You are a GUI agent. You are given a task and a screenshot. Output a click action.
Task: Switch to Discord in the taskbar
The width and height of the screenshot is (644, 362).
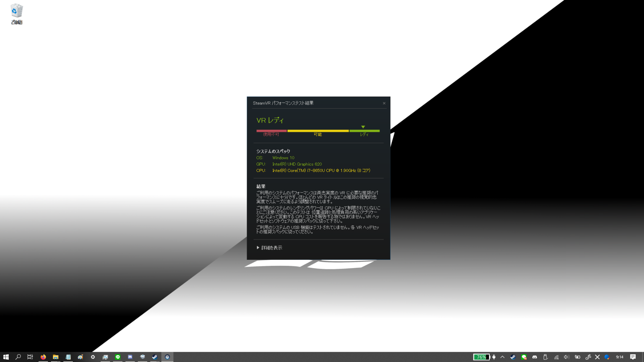(130, 357)
